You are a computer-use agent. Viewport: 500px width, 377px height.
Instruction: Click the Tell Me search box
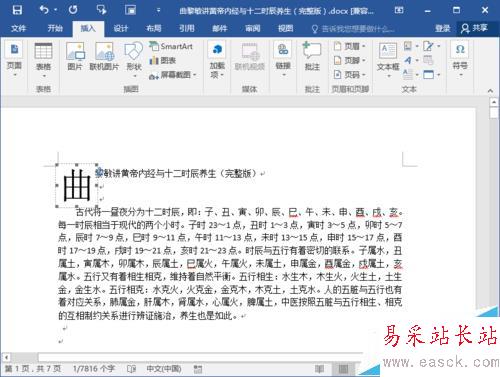pos(353,29)
